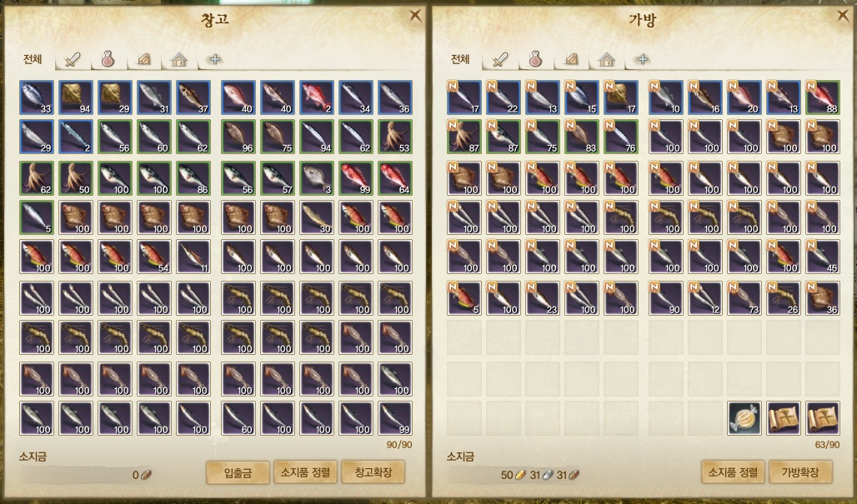Select the candy item in the 가방 bag
857x504 pixels.
click(x=744, y=418)
